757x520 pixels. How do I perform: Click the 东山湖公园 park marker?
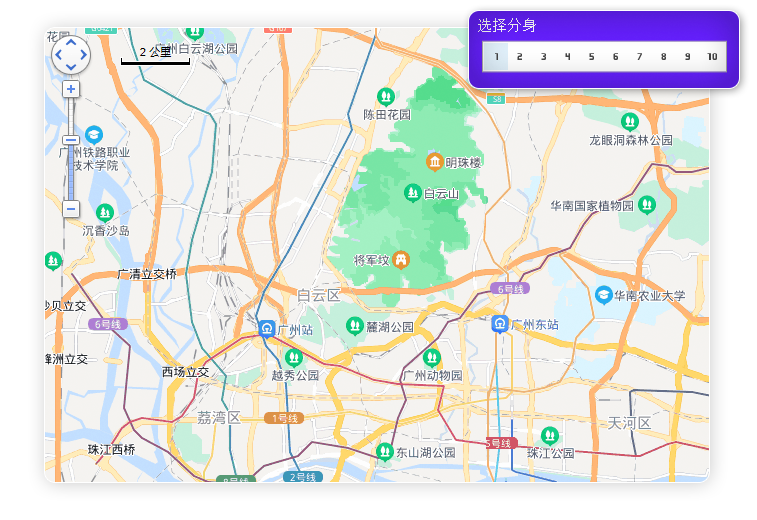[x=385, y=452]
